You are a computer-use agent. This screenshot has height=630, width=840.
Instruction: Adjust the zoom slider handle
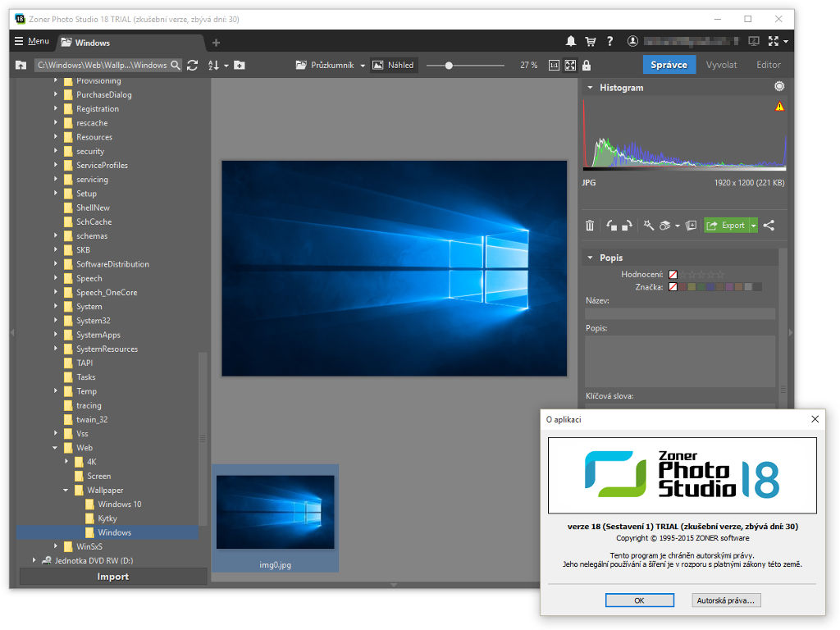coord(449,66)
